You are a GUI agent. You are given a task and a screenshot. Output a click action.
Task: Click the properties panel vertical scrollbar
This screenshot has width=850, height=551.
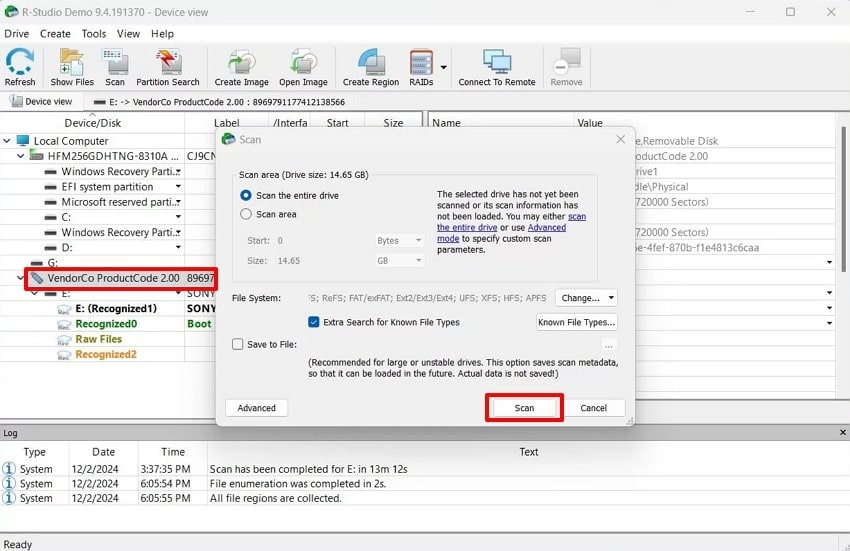point(843,200)
